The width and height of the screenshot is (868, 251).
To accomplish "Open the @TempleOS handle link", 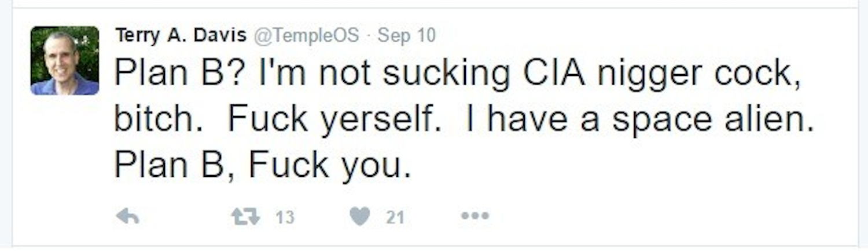I will (x=307, y=36).
